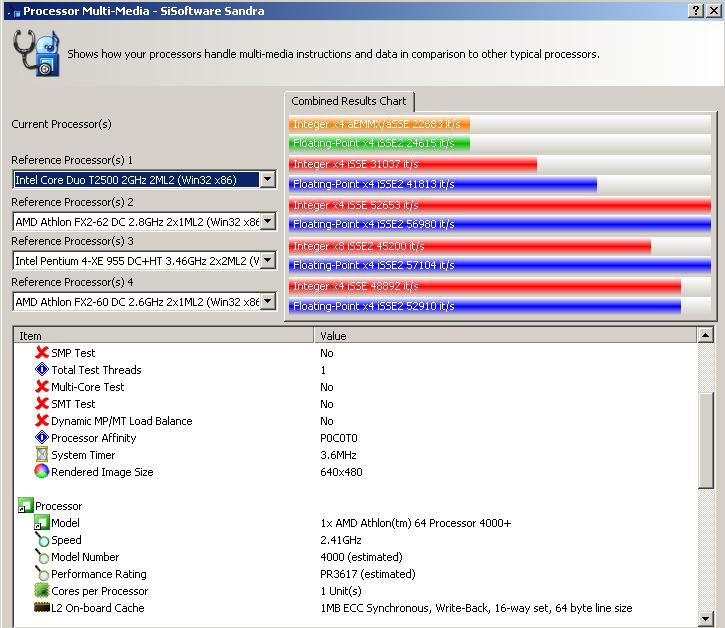Click the stethoscope Sandra module icon

pyautogui.click(x=37, y=53)
